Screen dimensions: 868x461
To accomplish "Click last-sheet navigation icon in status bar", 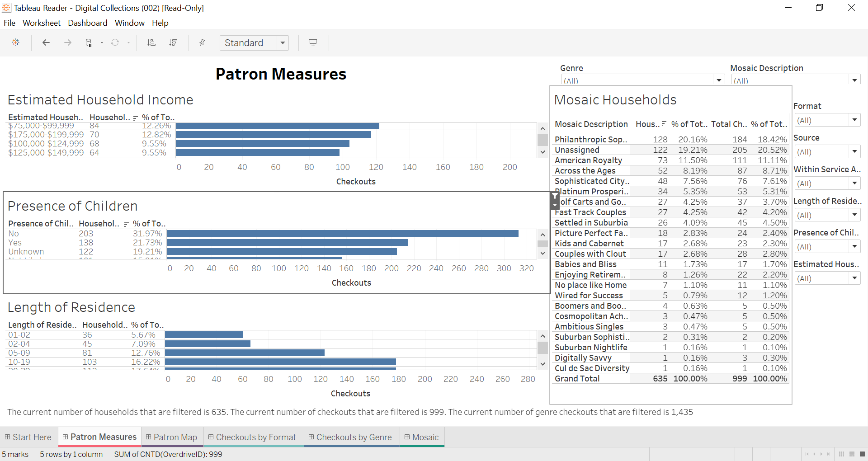I will click(x=829, y=454).
